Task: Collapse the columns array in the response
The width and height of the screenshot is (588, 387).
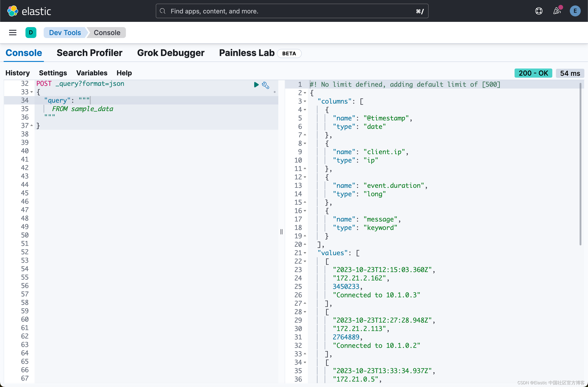Action: pos(305,101)
